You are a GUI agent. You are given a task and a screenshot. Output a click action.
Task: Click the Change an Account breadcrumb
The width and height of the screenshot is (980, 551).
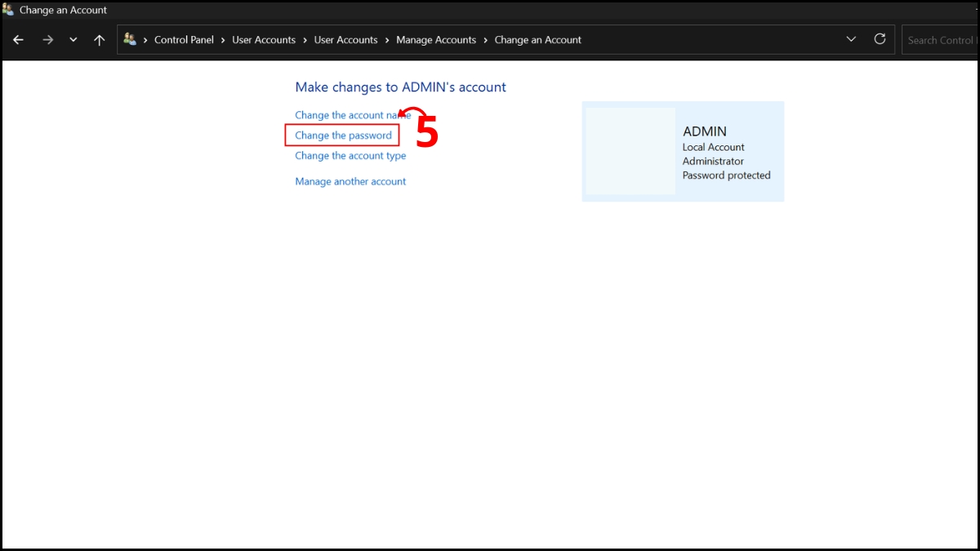[538, 40]
